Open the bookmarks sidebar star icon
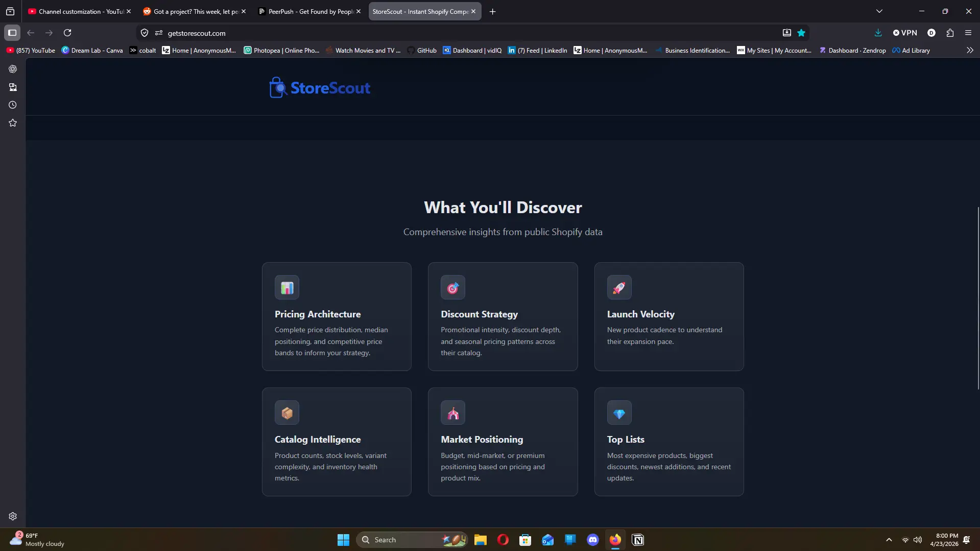The width and height of the screenshot is (980, 551). pos(13,123)
